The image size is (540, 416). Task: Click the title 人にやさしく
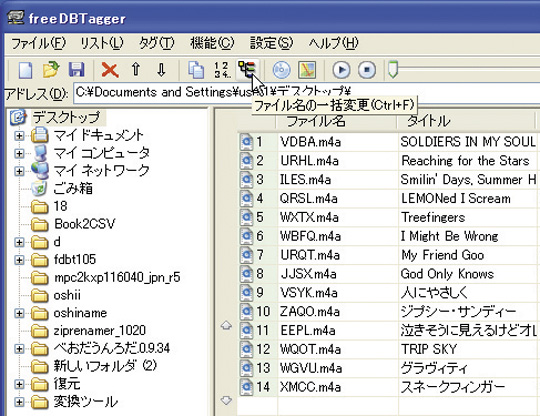pyautogui.click(x=434, y=293)
